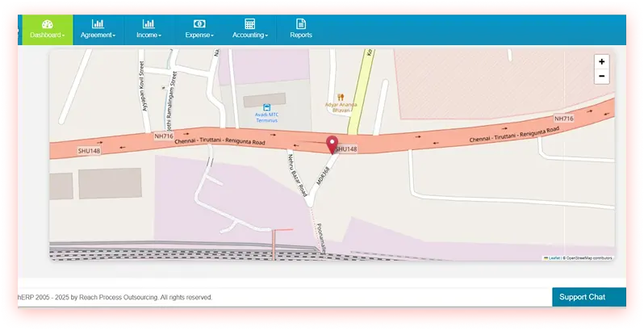The image size is (644, 330).
Task: Open the Expense dropdown menu
Action: [x=199, y=30]
